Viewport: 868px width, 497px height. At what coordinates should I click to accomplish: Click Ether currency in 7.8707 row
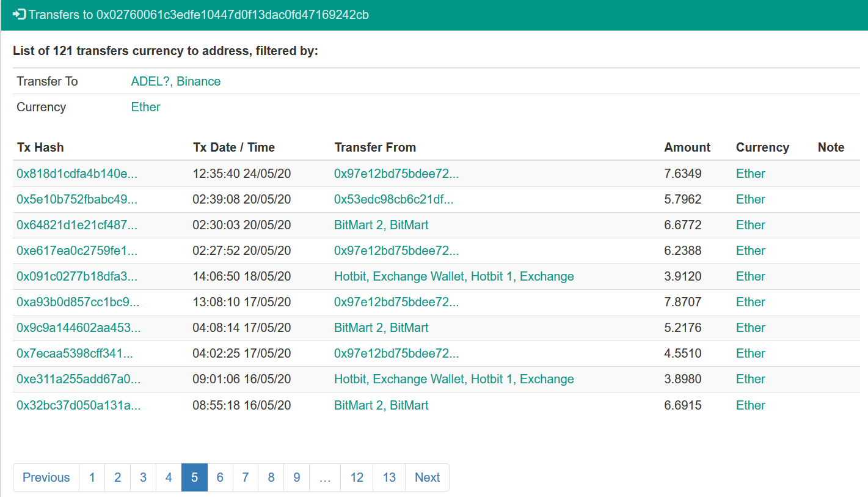point(751,302)
